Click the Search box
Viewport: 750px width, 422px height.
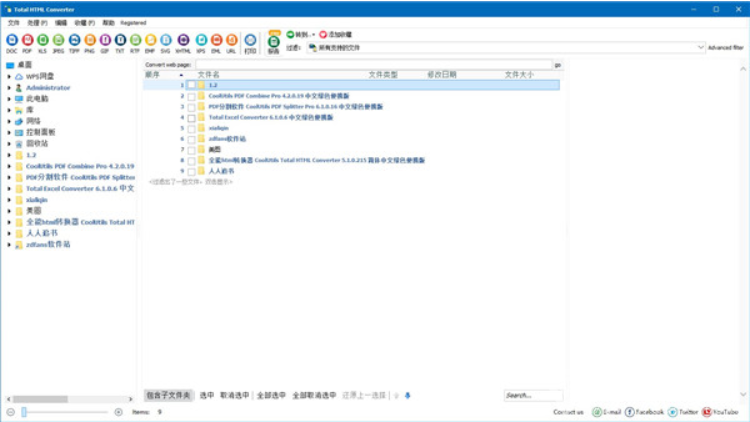tap(533, 395)
